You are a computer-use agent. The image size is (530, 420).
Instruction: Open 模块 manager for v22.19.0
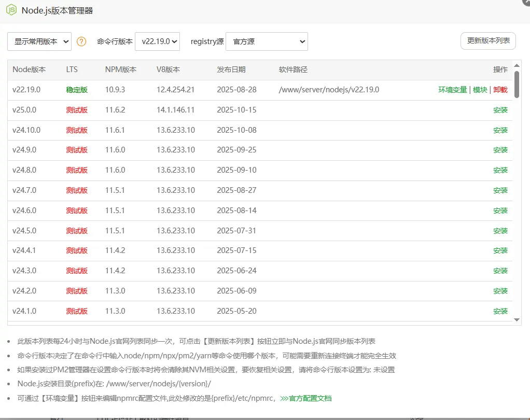[480, 89]
